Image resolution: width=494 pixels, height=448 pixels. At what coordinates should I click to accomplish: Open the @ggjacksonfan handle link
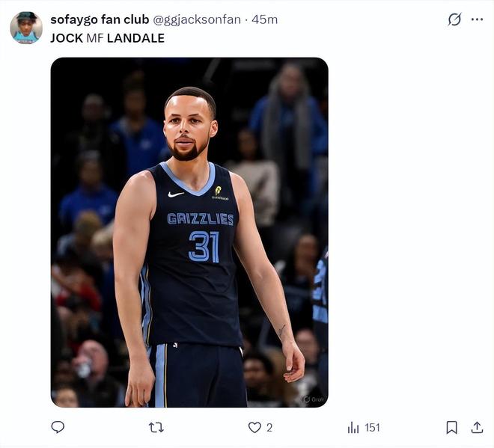197,19
